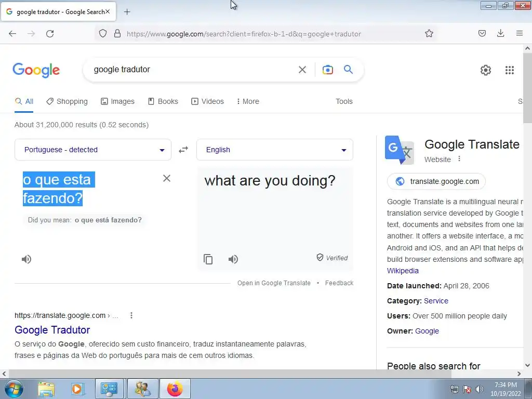Click the volume speaker tray icon

pyautogui.click(x=480, y=389)
